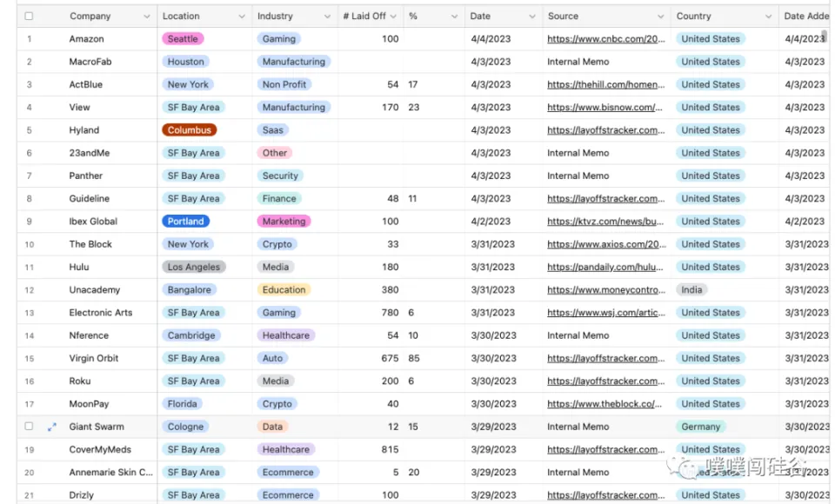Open Electronic Arts' wsj.com source link
The image size is (835, 504).
point(606,313)
